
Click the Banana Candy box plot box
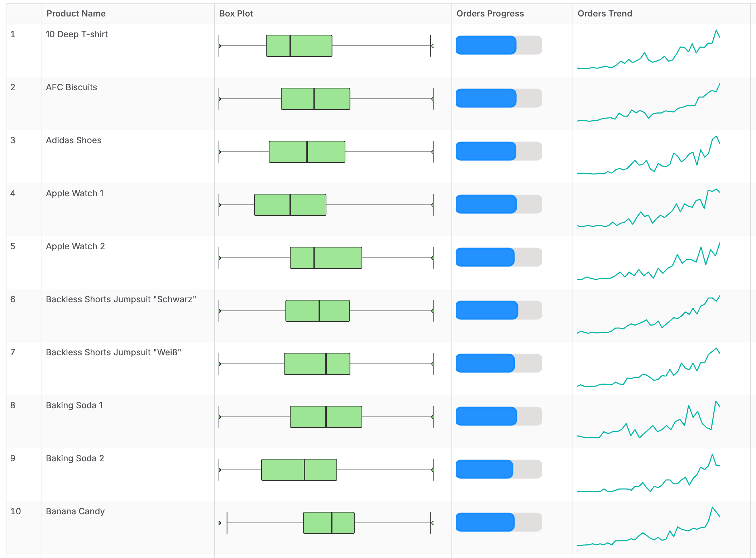pos(329,523)
